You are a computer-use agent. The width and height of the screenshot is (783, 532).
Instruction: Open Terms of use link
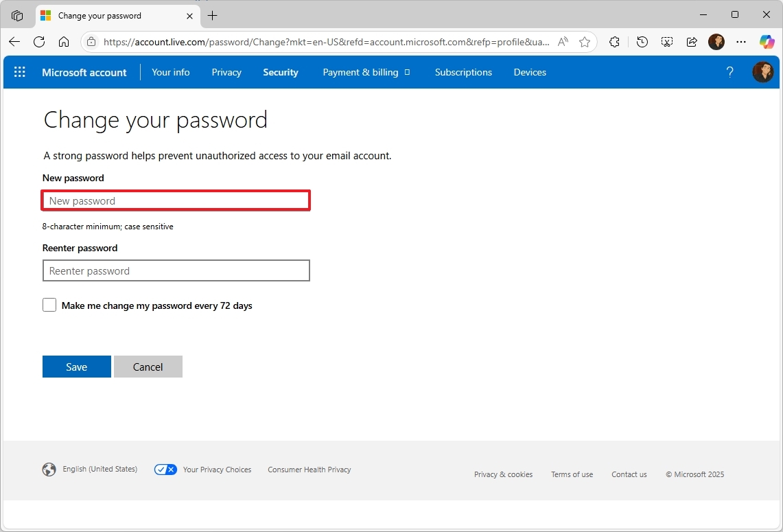pyautogui.click(x=572, y=474)
